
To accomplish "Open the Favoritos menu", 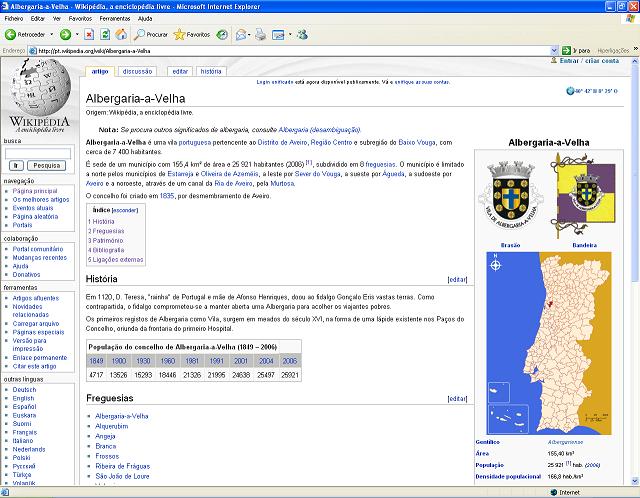I will point(80,18).
